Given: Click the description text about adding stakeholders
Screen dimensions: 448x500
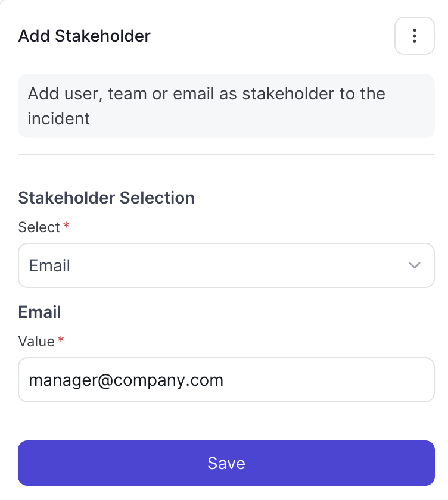Looking at the screenshot, I should pyautogui.click(x=207, y=106).
